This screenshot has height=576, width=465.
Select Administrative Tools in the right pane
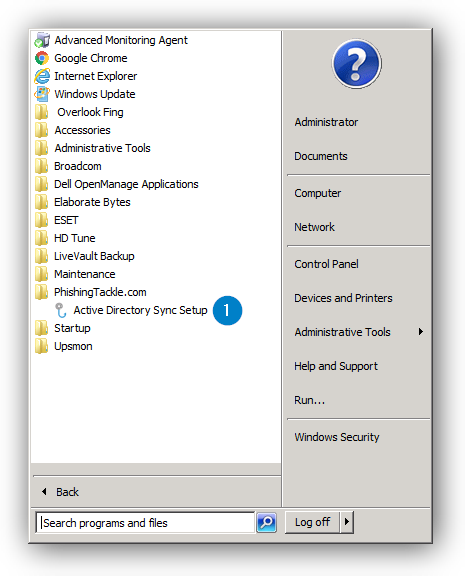tap(342, 332)
